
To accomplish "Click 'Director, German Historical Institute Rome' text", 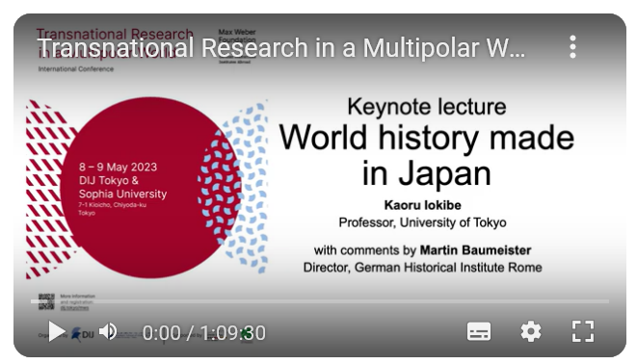I will pos(422,268).
